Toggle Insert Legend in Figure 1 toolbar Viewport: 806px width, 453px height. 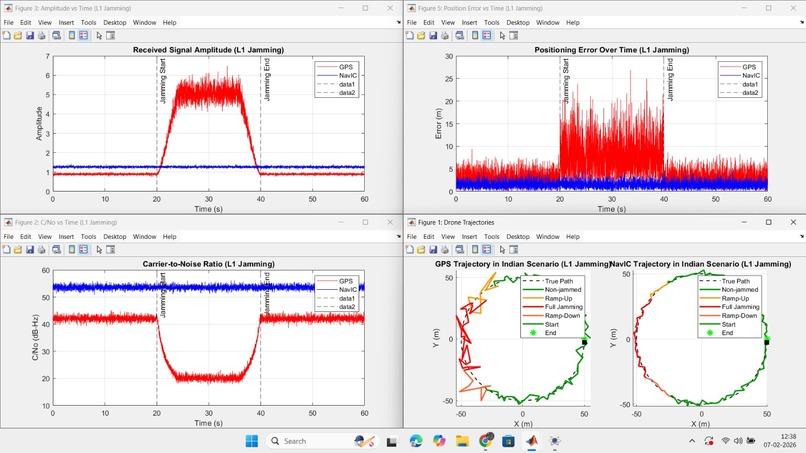pyautogui.click(x=487, y=249)
